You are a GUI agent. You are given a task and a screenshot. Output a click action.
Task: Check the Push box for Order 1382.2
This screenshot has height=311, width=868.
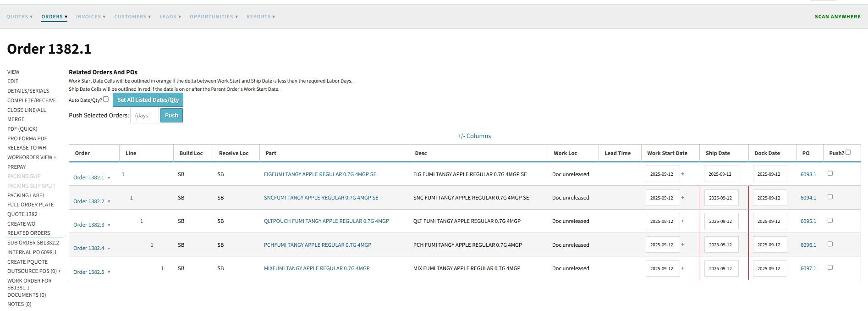click(830, 197)
